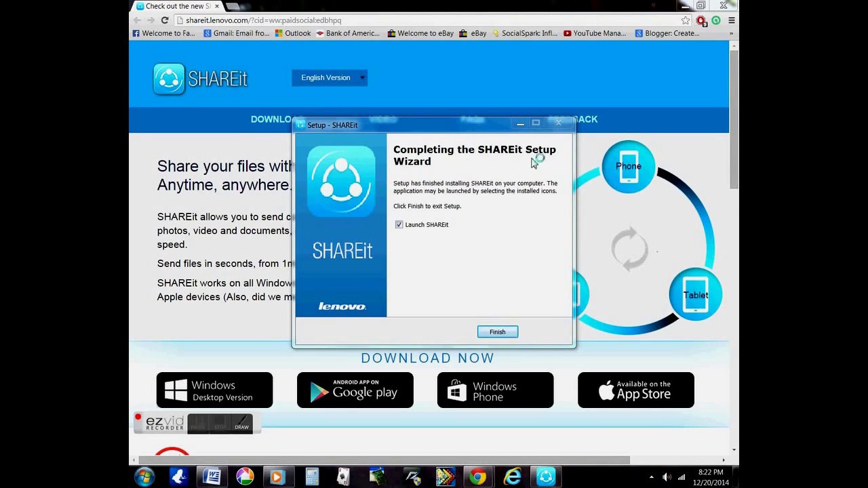The width and height of the screenshot is (868, 488).
Task: Open the SHAREit setup taskbar icon
Action: [546, 477]
